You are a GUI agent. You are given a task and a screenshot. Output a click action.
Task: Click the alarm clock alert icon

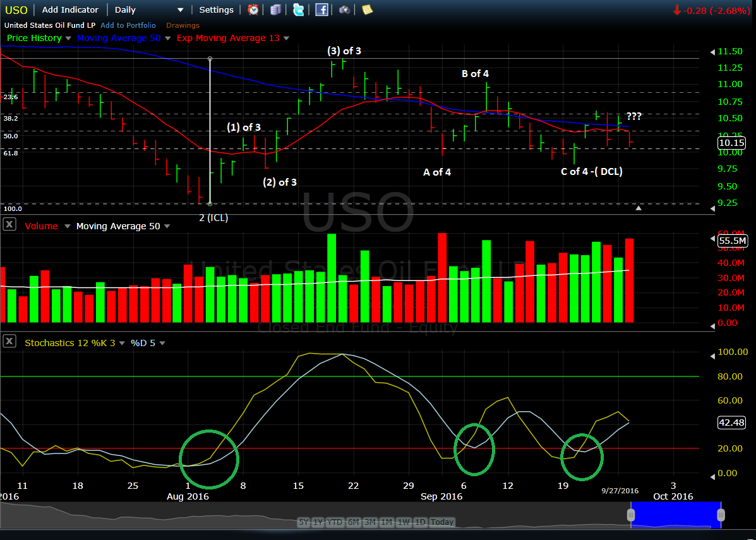pyautogui.click(x=253, y=9)
